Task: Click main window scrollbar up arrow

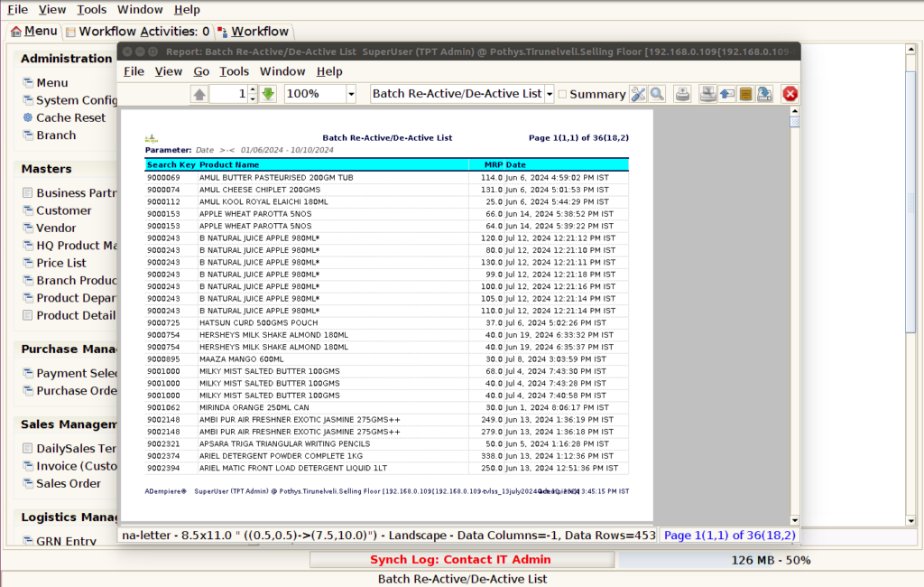Action: pos(911,49)
